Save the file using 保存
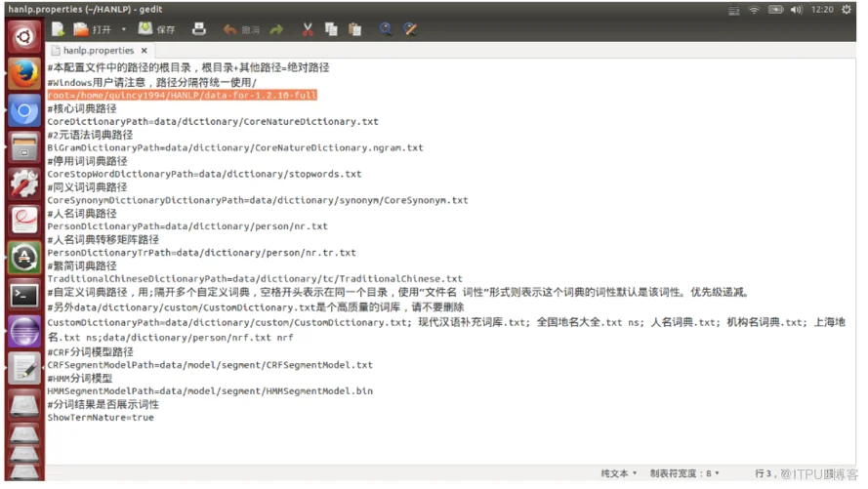The height and width of the screenshot is (489, 868). tap(156, 29)
